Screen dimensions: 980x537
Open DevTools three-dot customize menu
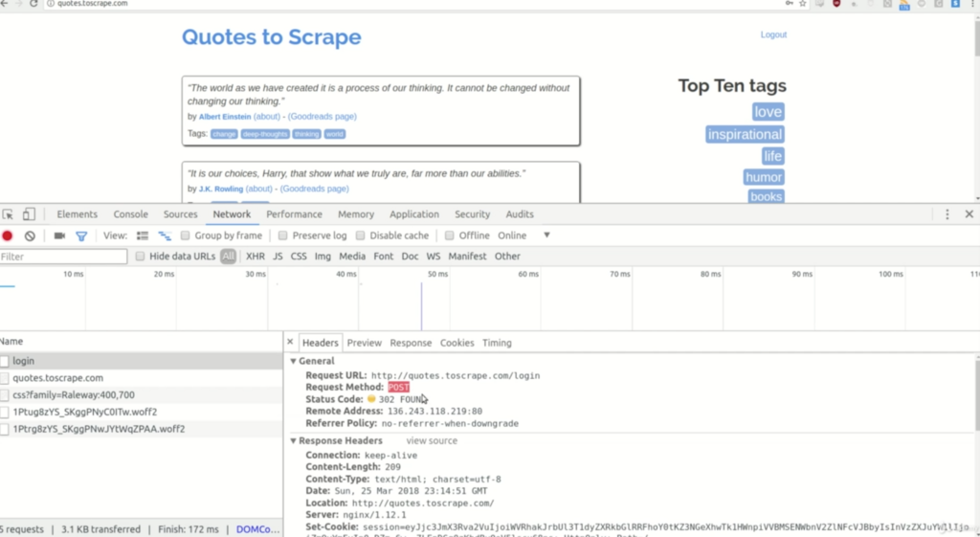point(947,214)
